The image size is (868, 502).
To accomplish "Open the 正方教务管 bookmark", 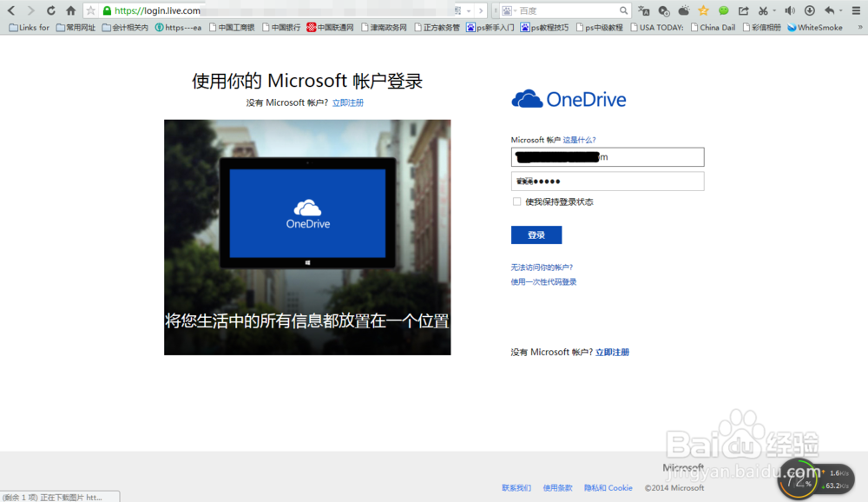I will tap(437, 27).
